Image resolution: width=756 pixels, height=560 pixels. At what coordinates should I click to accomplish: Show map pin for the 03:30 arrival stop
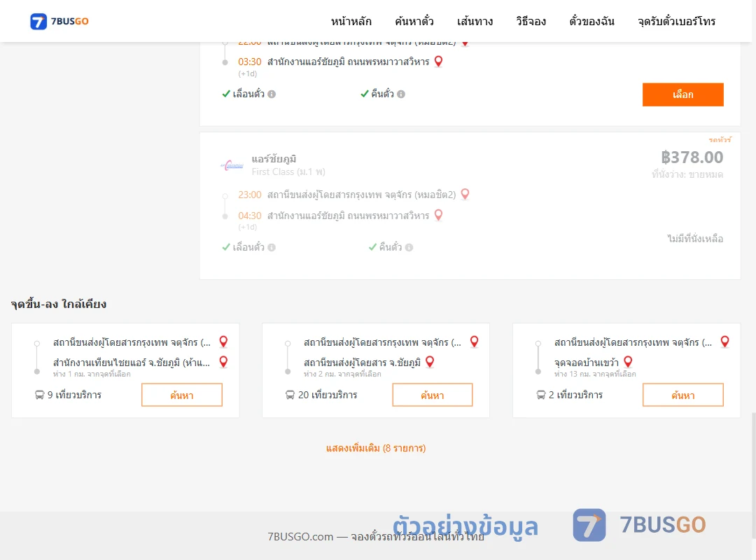click(x=438, y=62)
